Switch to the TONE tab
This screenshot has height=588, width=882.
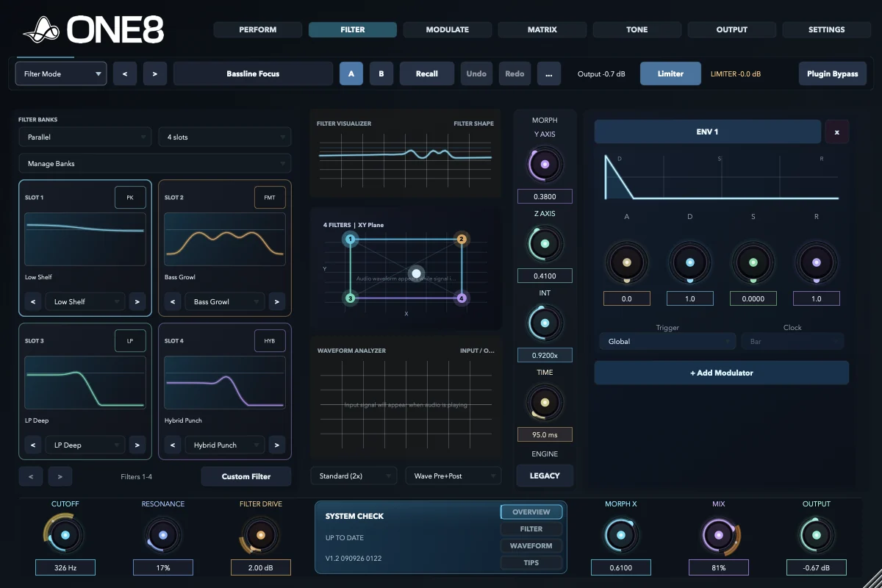point(637,29)
